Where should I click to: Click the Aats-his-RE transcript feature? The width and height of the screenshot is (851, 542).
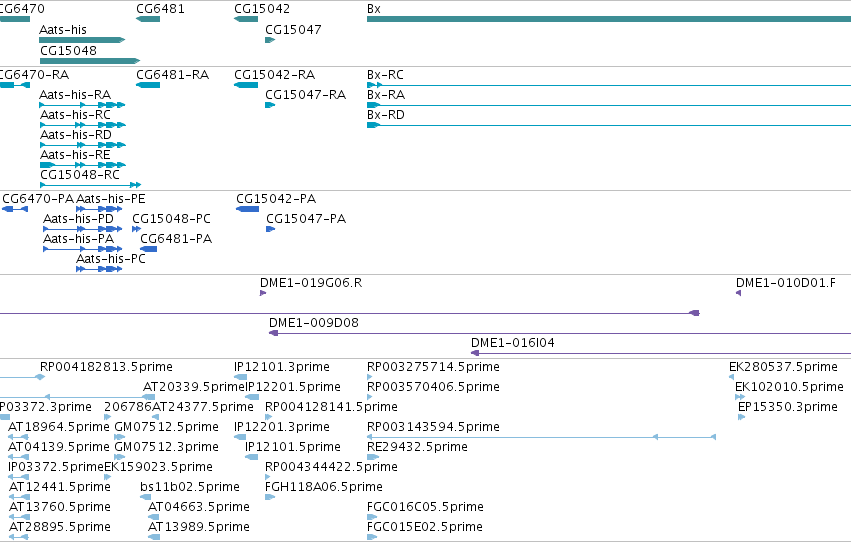(x=82, y=164)
